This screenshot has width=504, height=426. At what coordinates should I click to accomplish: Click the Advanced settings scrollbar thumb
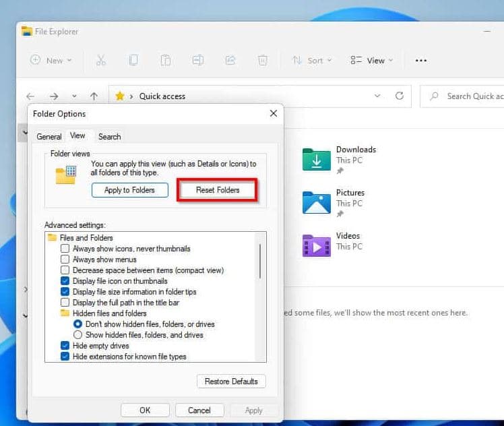click(259, 262)
